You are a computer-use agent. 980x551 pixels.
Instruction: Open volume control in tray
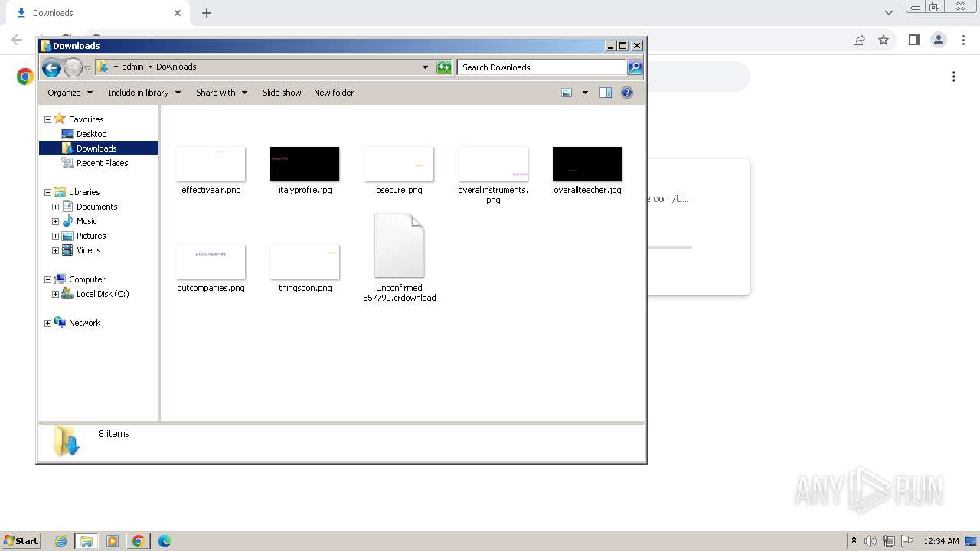point(871,541)
